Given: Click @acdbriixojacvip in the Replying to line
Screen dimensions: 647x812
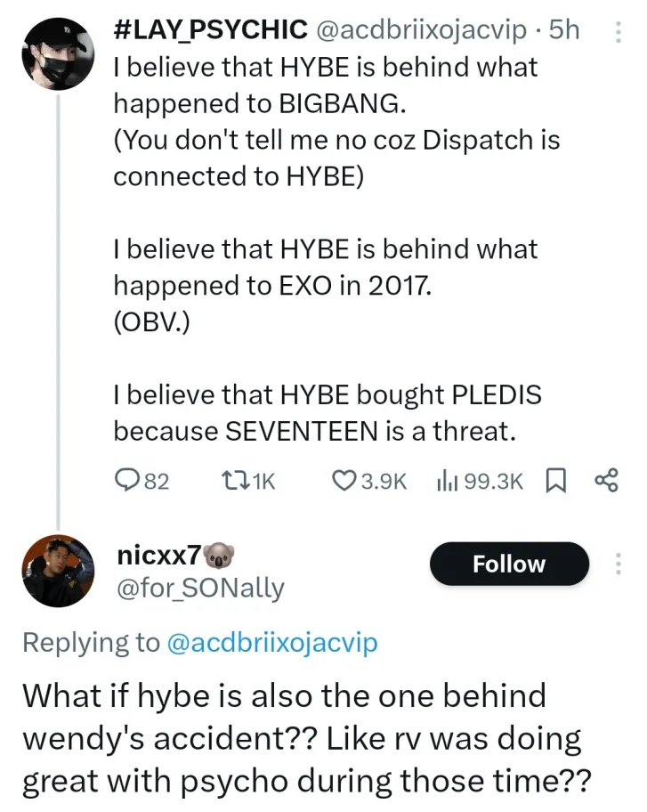Looking at the screenshot, I should pos(272,643).
